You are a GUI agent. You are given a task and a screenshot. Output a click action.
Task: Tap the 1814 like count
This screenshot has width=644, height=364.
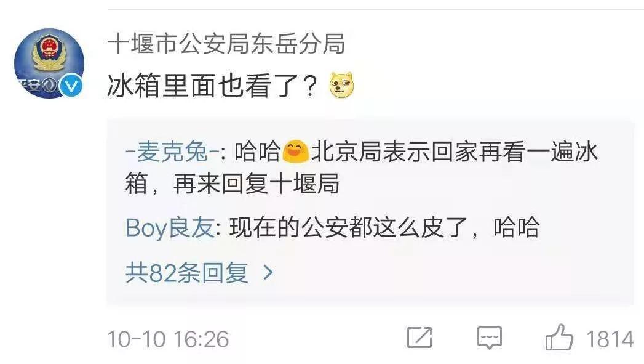click(x=610, y=339)
